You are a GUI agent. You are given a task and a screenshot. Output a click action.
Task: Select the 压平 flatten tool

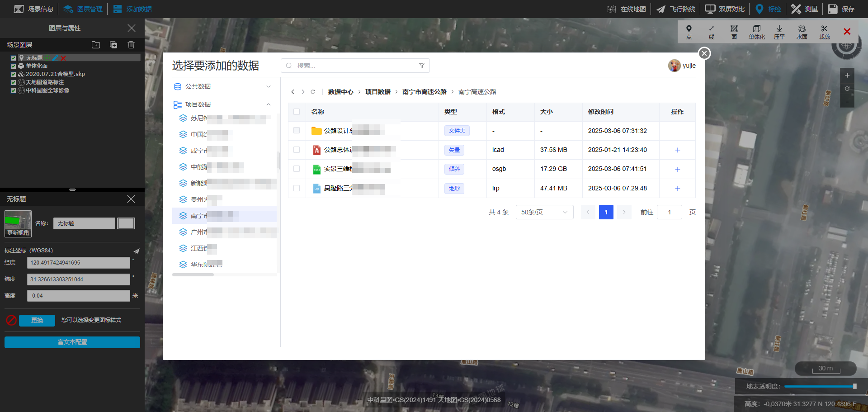(x=779, y=32)
